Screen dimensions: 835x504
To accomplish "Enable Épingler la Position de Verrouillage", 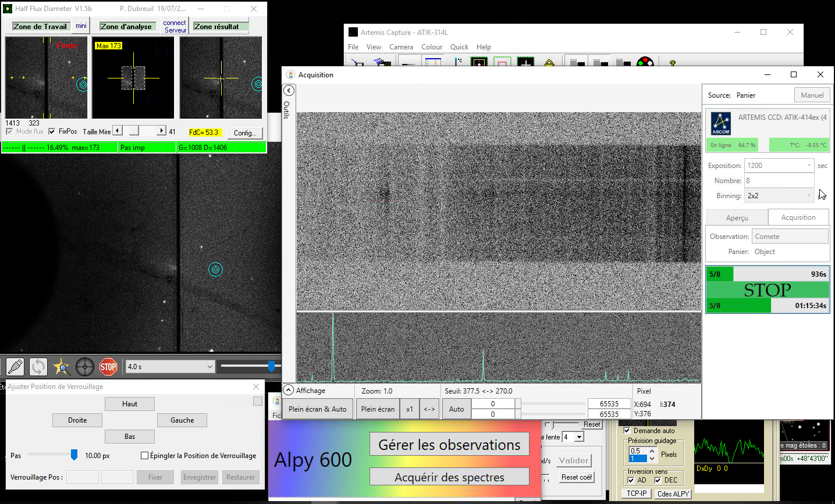I will point(145,456).
